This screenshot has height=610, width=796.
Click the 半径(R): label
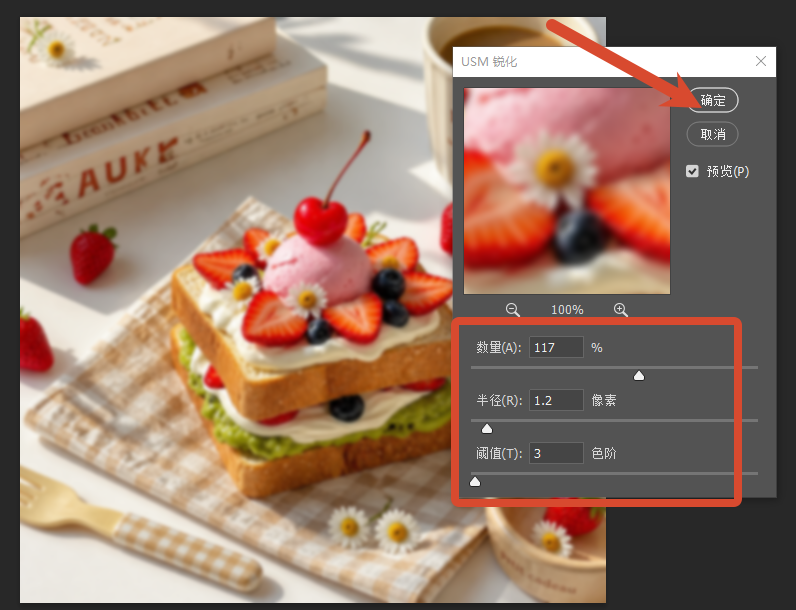click(x=499, y=400)
